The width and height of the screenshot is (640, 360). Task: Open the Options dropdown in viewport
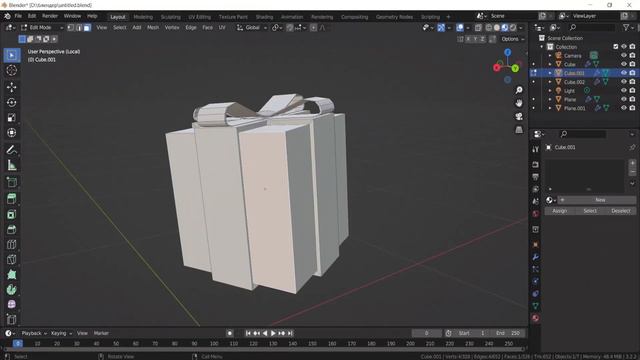pyautogui.click(x=513, y=39)
